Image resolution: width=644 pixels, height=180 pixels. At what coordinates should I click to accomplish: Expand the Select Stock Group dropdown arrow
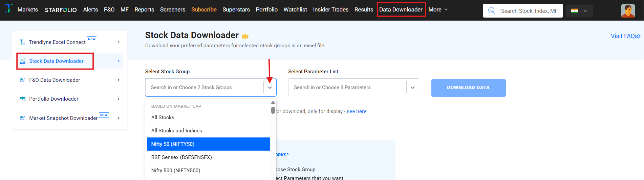tap(270, 87)
